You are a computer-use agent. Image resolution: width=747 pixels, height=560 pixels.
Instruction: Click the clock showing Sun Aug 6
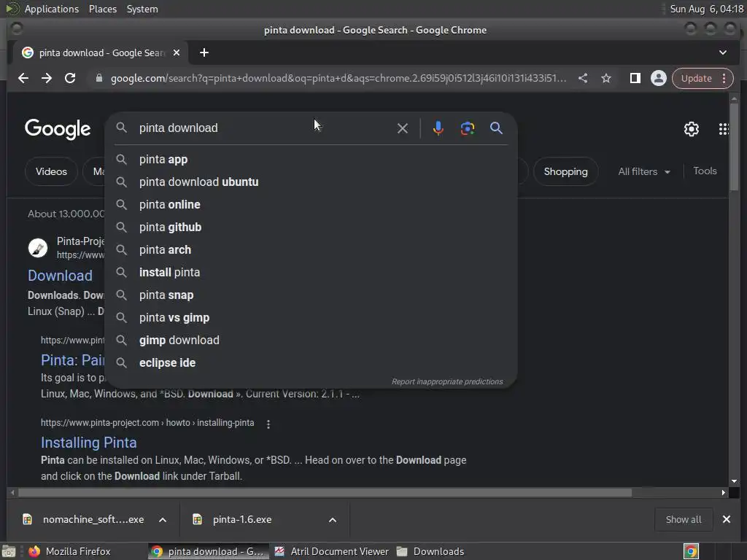[x=706, y=9]
